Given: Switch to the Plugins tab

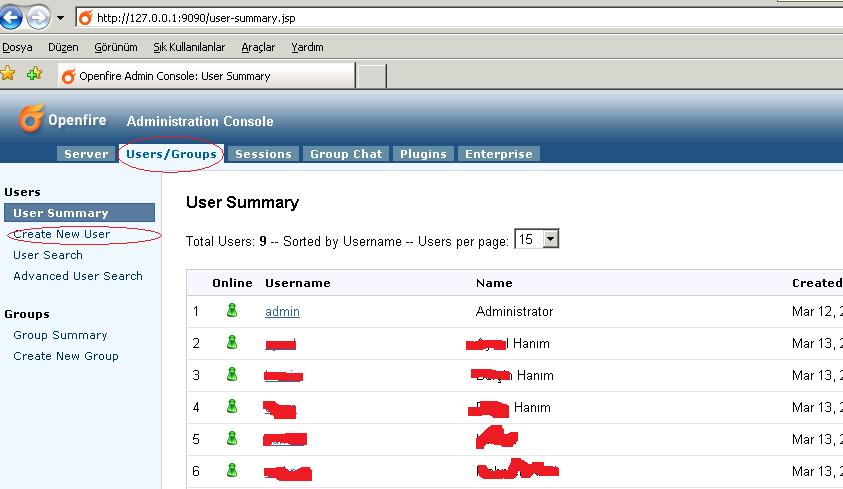Looking at the screenshot, I should point(423,154).
